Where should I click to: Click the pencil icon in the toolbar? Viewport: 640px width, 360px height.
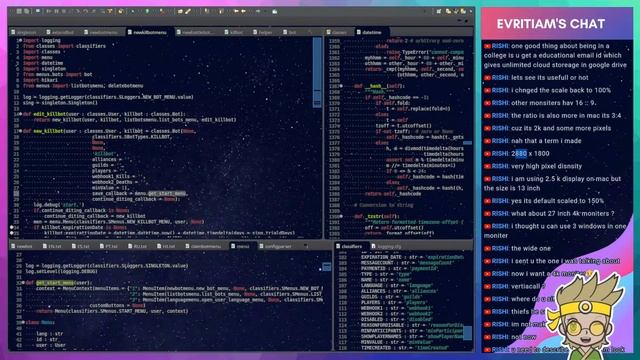(189, 11)
